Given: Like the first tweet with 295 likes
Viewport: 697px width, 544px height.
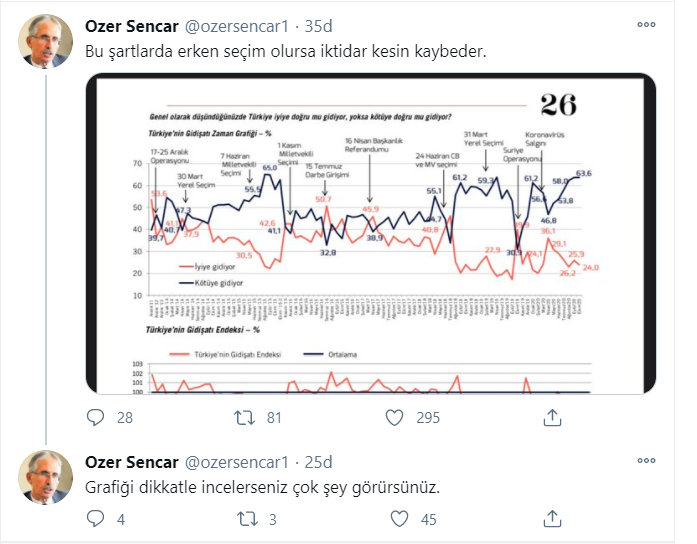Looking at the screenshot, I should (394, 417).
